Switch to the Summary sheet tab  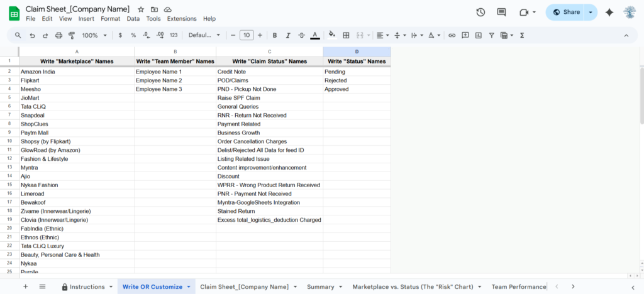click(x=320, y=286)
